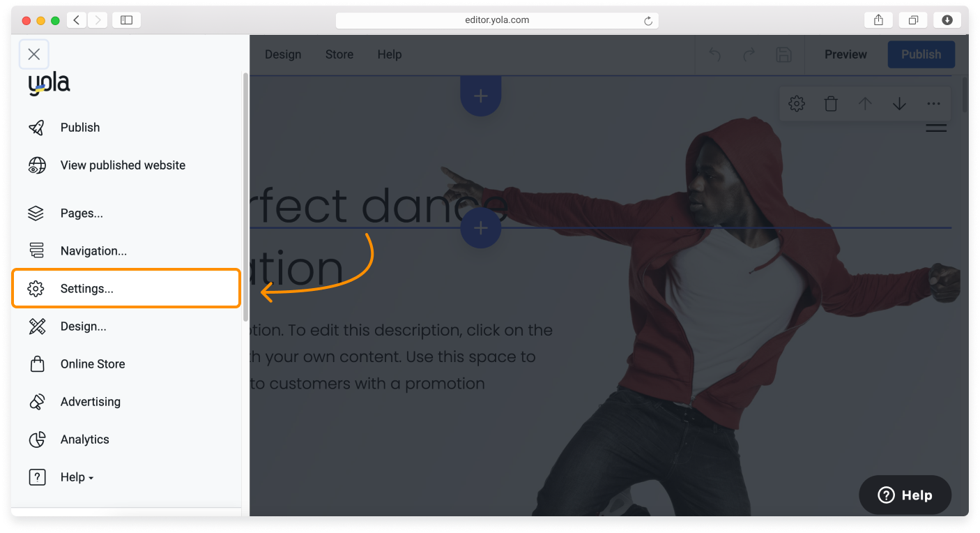Open more options ellipsis on block
The image size is (980, 533).
(933, 104)
